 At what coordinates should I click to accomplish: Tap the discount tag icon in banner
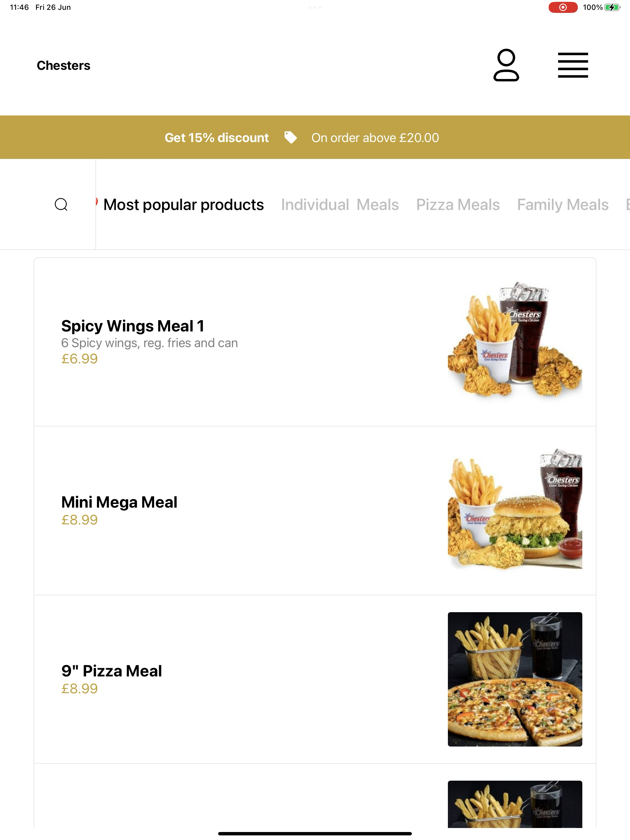(291, 137)
